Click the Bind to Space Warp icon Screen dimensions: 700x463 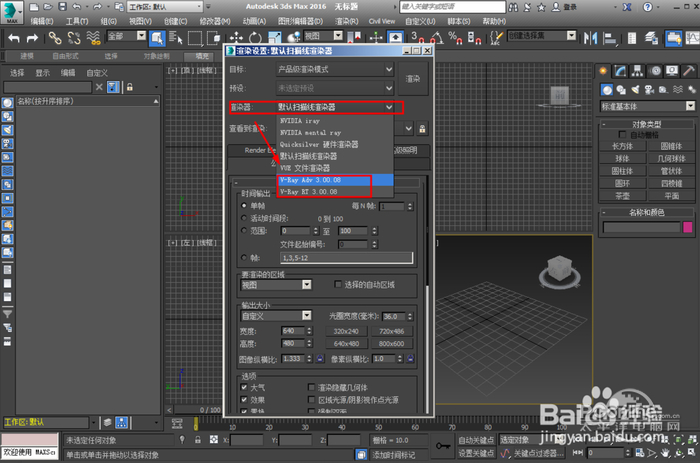93,38
